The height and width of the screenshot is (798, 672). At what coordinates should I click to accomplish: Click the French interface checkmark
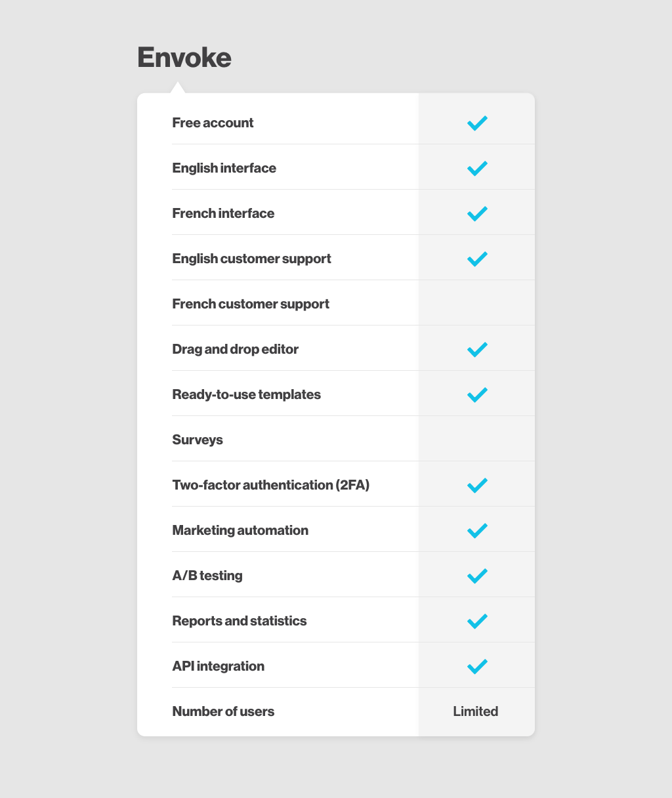[x=477, y=213]
